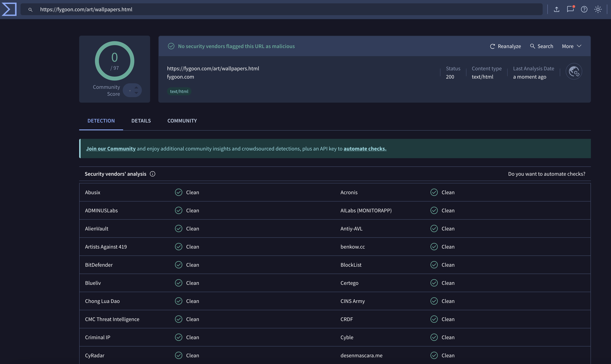The image size is (611, 364).
Task: Click the Criminal IP vendor name
Action: tap(97, 338)
